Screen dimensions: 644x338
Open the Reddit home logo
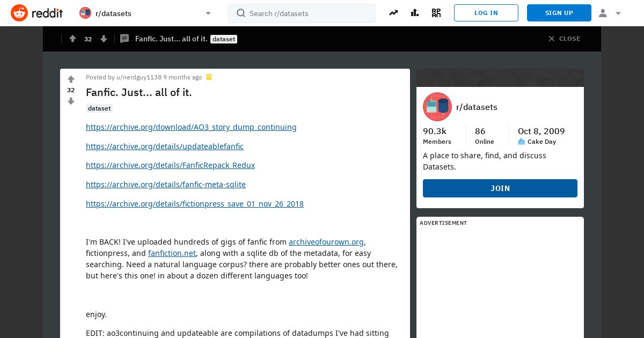(x=36, y=13)
